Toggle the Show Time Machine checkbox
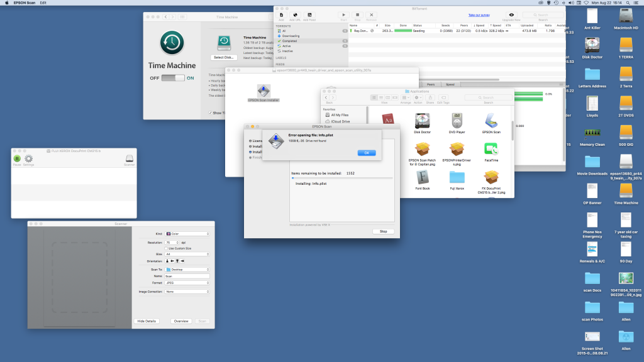This screenshot has height=362, width=644. pyautogui.click(x=210, y=113)
